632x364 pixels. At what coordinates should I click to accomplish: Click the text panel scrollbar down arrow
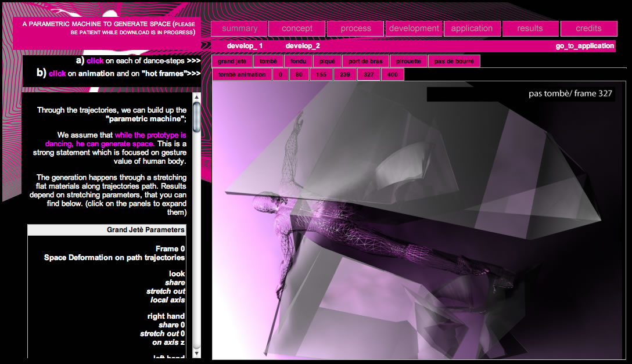[196, 352]
